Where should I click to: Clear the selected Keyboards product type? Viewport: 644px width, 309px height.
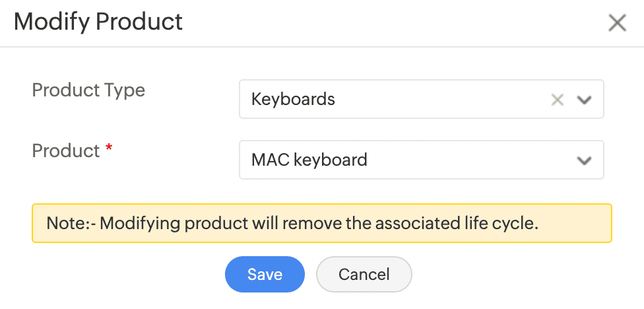558,100
